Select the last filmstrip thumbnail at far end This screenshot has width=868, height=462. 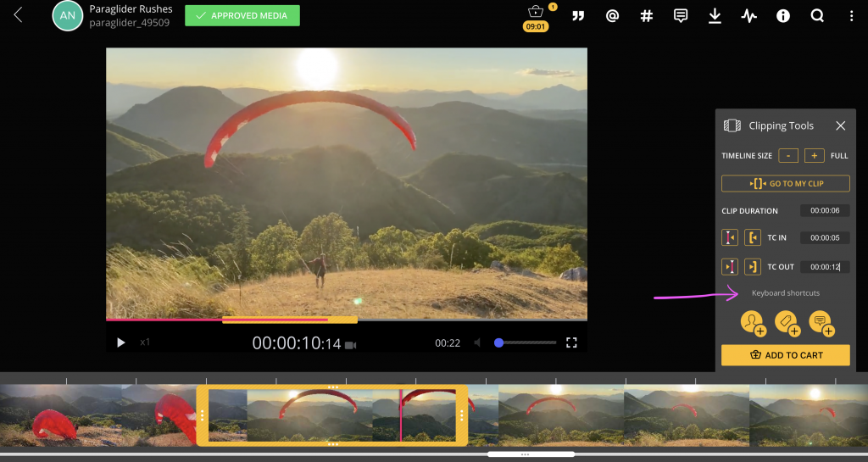click(809, 415)
